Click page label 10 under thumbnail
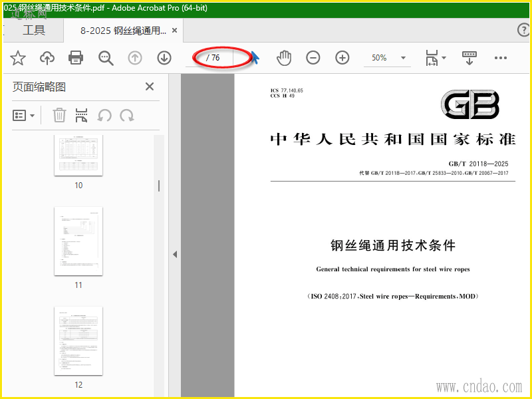This screenshot has height=399, width=532. (x=78, y=186)
